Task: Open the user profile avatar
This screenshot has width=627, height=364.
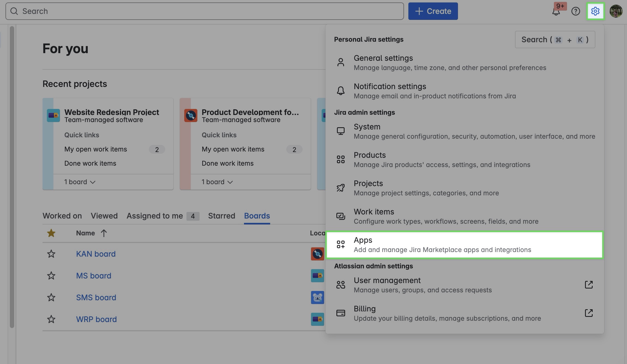Action: [x=616, y=11]
